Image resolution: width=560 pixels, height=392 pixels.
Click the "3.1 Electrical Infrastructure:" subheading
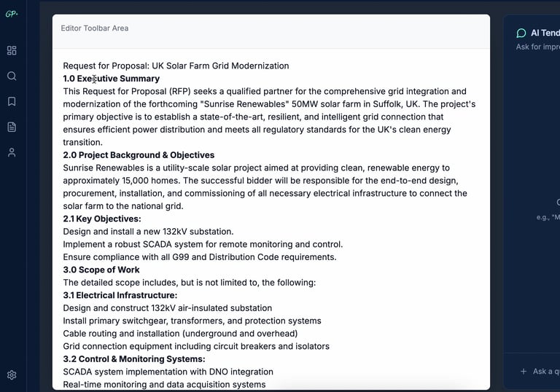point(120,295)
